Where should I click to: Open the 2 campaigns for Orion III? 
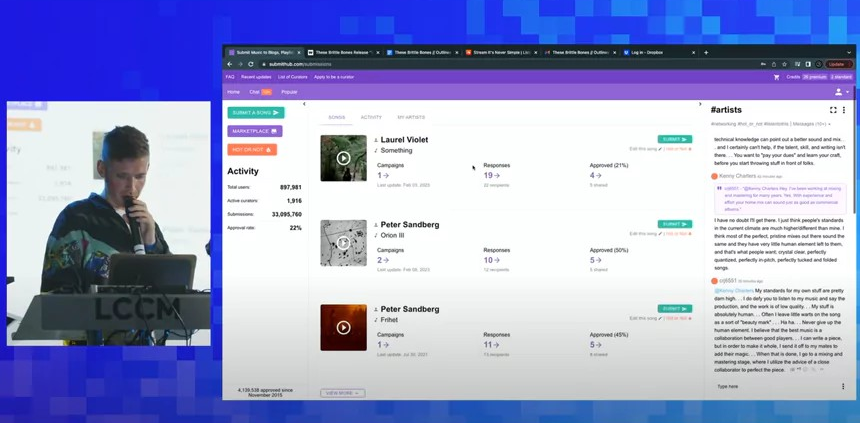pos(383,260)
